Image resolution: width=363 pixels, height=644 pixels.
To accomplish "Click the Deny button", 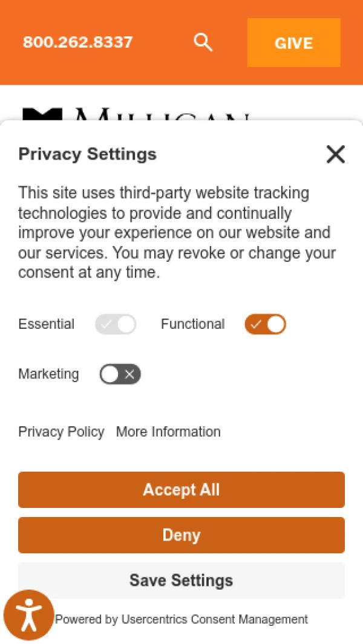I will tap(181, 535).
